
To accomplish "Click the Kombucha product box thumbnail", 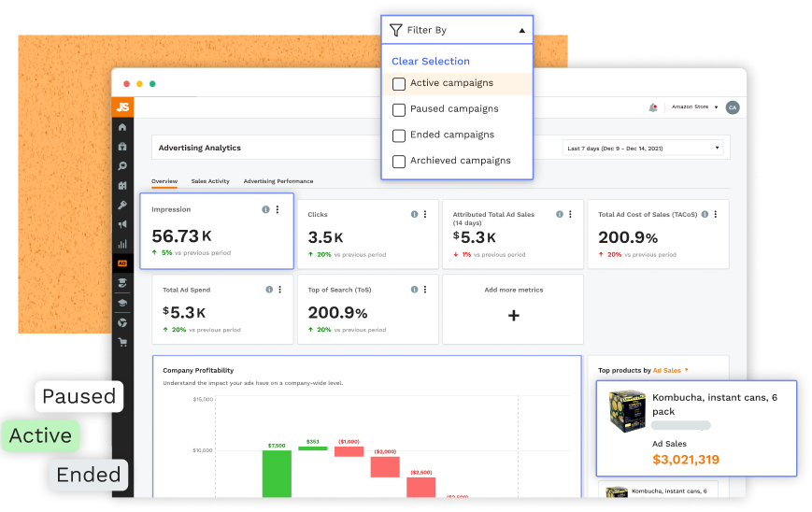I will (628, 412).
